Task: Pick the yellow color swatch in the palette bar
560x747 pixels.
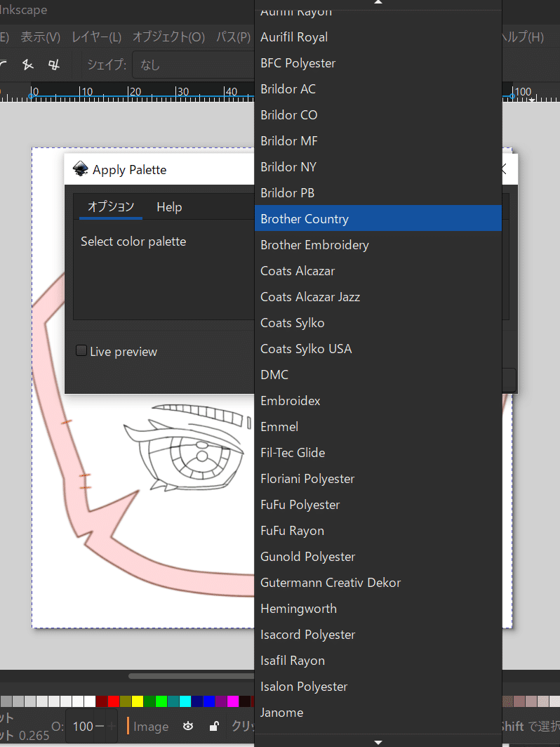Action: (x=138, y=701)
